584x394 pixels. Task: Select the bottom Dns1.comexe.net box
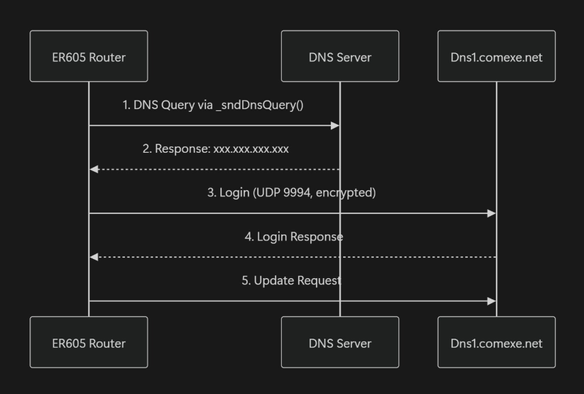point(496,342)
